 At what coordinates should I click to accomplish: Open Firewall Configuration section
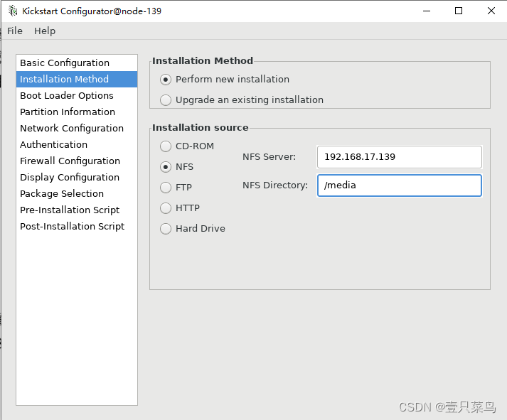point(77,161)
